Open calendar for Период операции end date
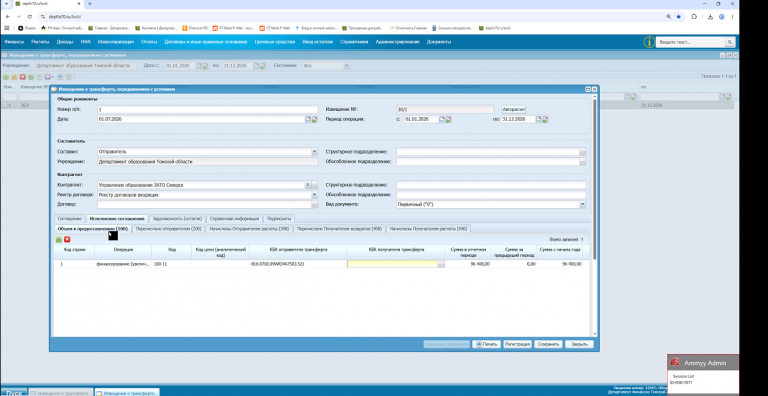 (x=539, y=119)
